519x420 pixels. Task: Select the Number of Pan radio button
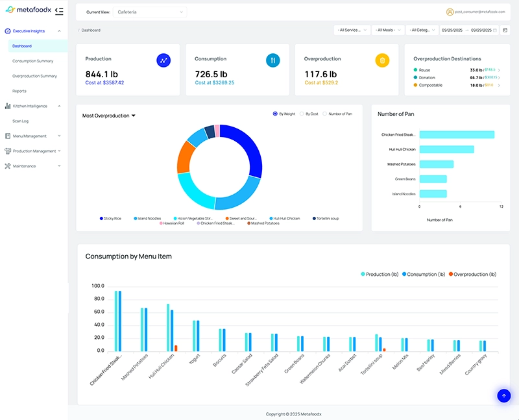pos(325,114)
